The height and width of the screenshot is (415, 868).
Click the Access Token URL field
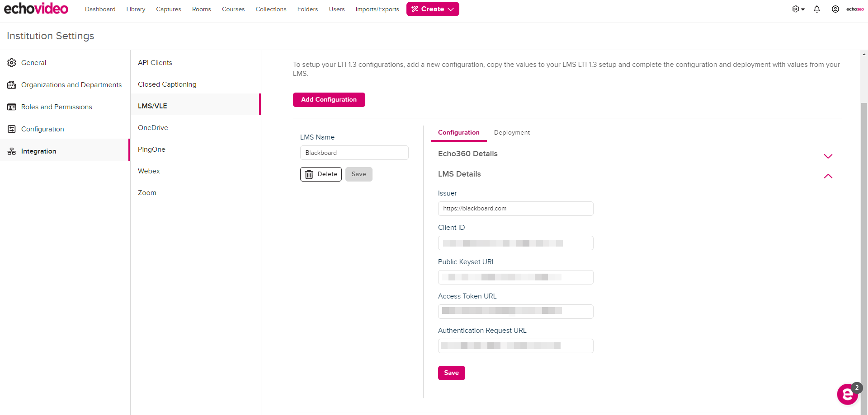(515, 312)
